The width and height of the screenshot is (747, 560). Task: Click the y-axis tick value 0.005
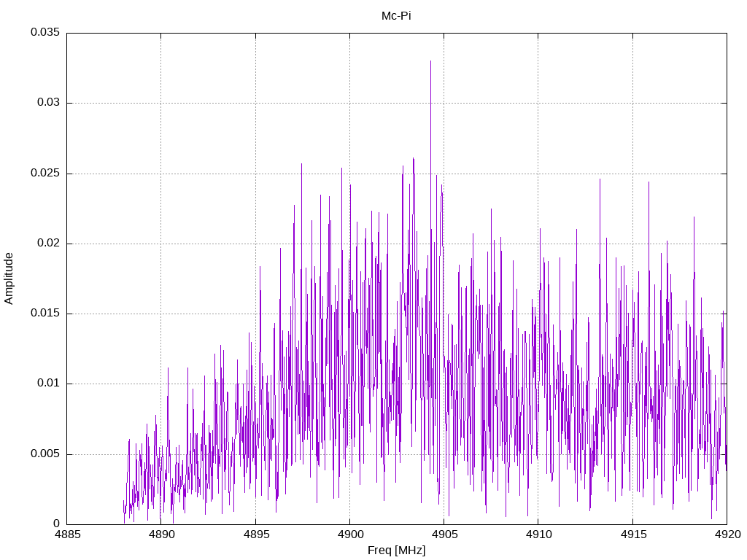[45, 454]
